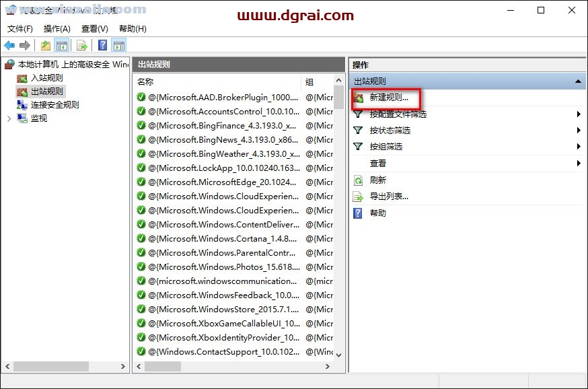Open the 操作(A) menu

(x=57, y=28)
